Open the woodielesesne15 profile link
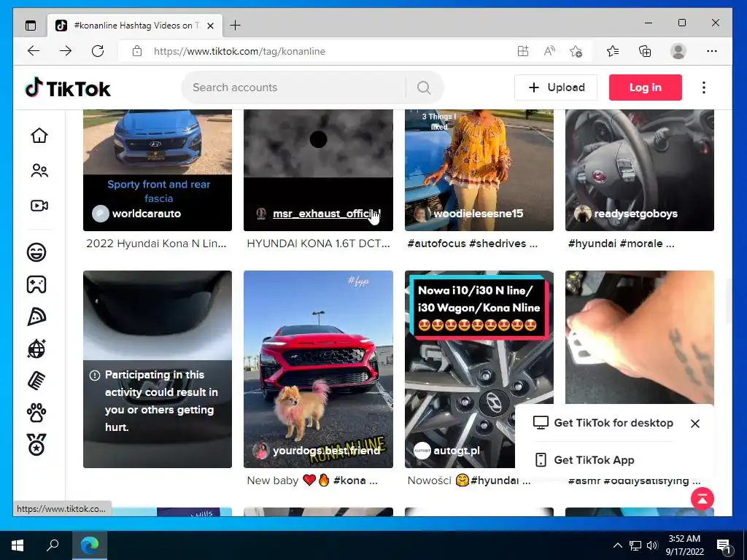This screenshot has height=560, width=747. pos(479,214)
